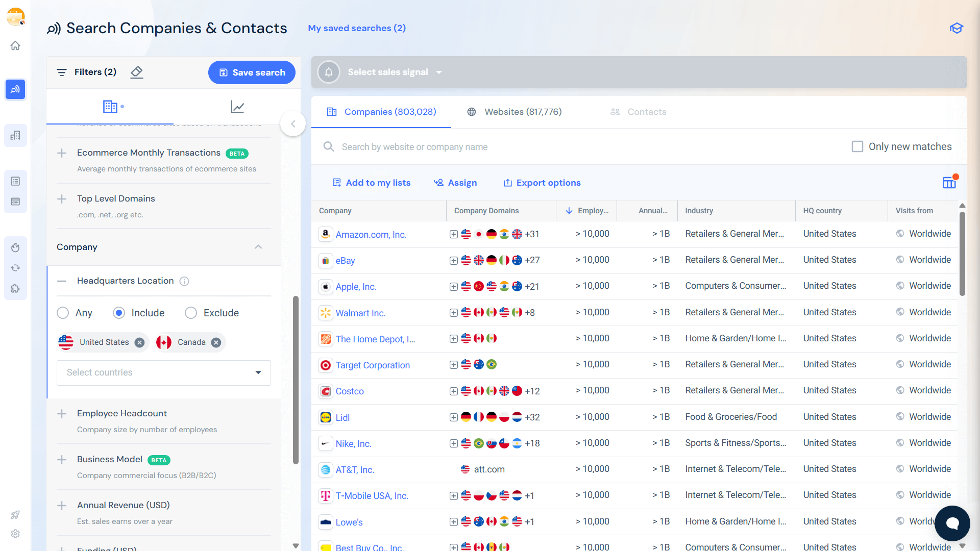Select the Any radio option
Image resolution: width=980 pixels, height=551 pixels.
click(x=63, y=313)
